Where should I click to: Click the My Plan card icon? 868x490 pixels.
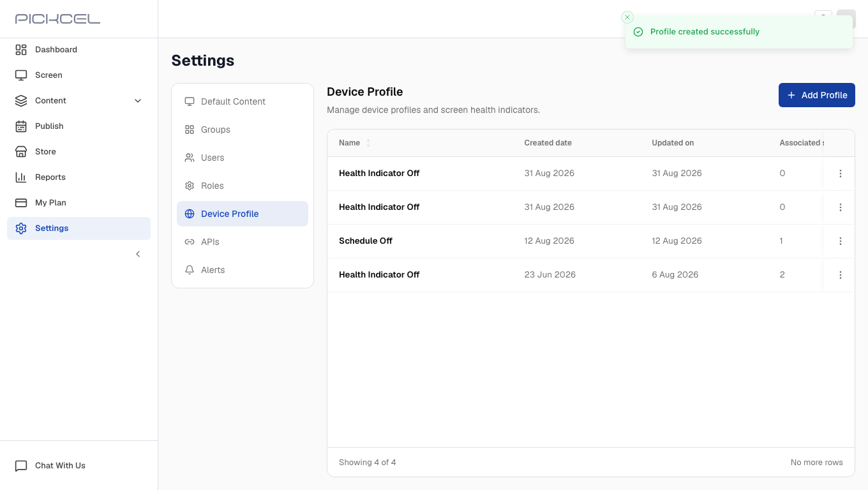click(21, 203)
